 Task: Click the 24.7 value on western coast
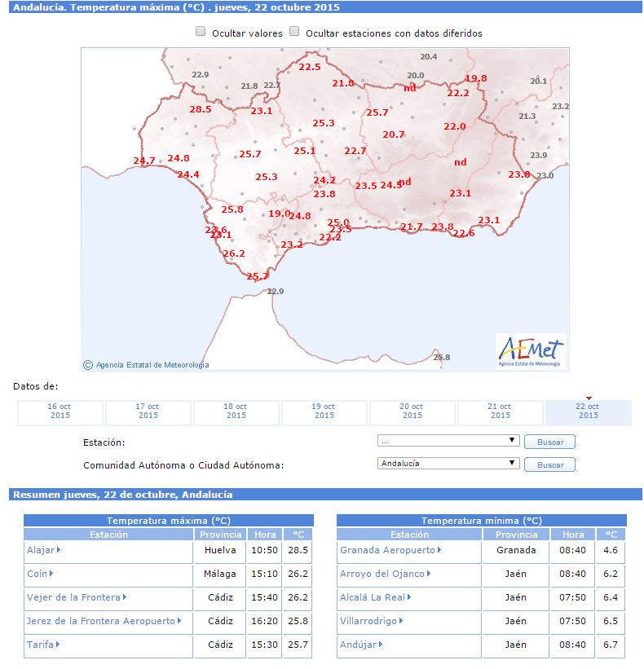pyautogui.click(x=143, y=161)
